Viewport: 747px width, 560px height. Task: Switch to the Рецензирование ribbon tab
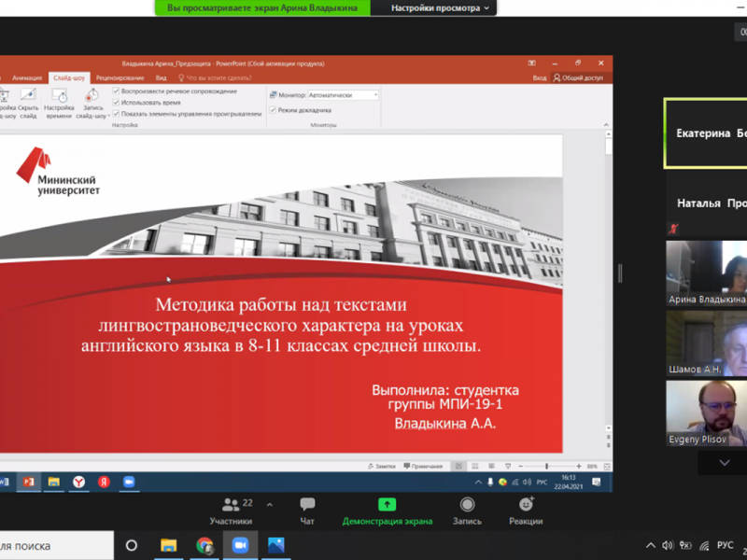[x=120, y=78]
